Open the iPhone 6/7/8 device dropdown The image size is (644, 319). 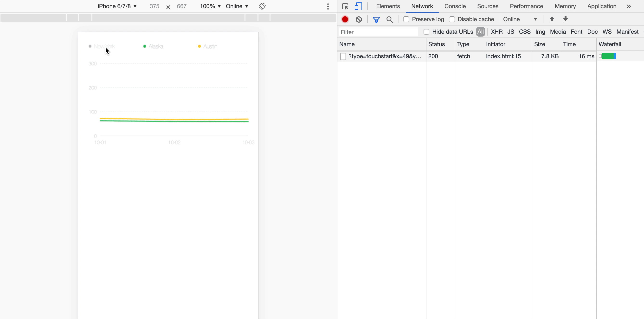(117, 6)
